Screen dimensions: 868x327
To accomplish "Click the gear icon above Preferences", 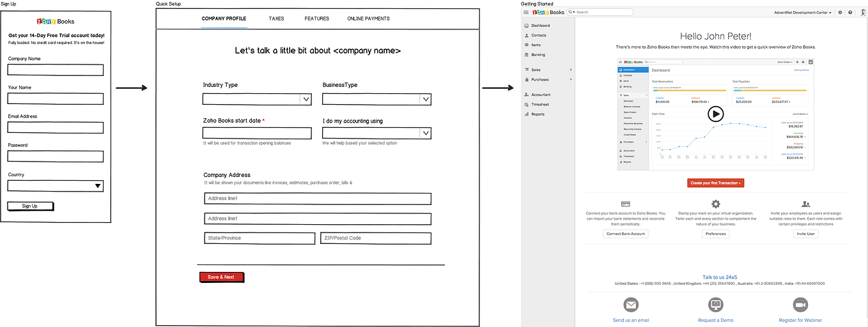I will coord(716,204).
